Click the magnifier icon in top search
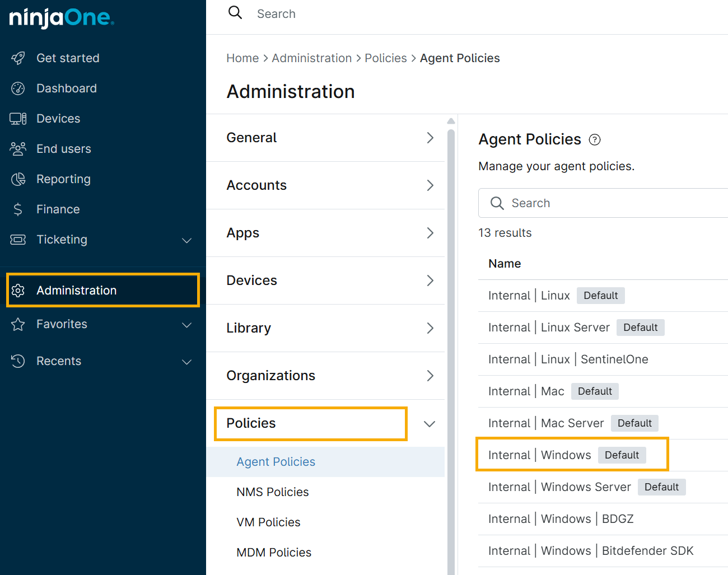This screenshot has height=575, width=728. coord(235,13)
